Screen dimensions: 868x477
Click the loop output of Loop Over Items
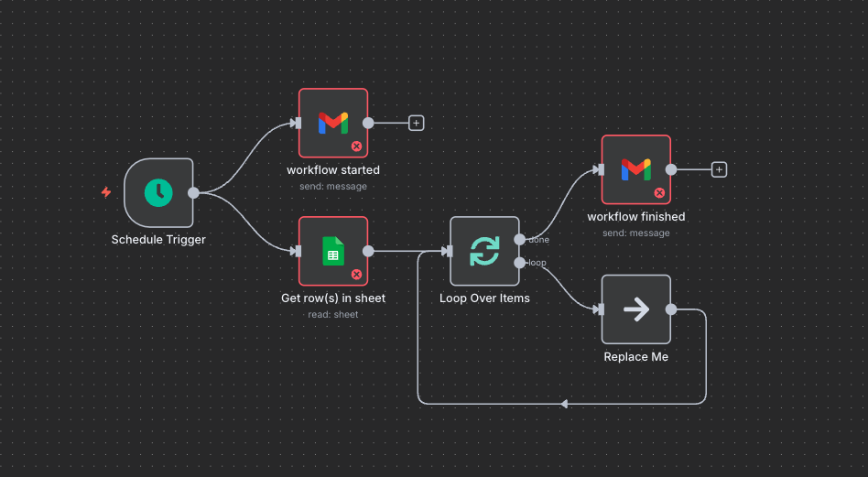coord(519,263)
